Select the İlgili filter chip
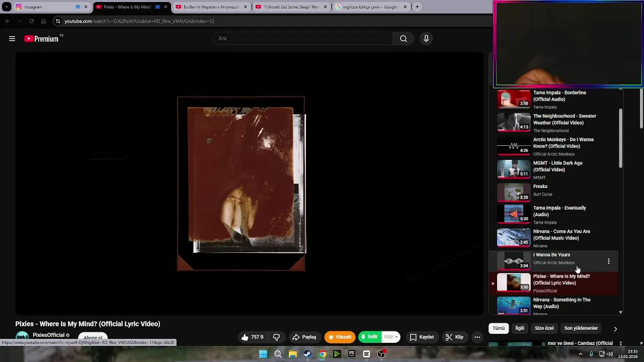 pyautogui.click(x=520, y=328)
